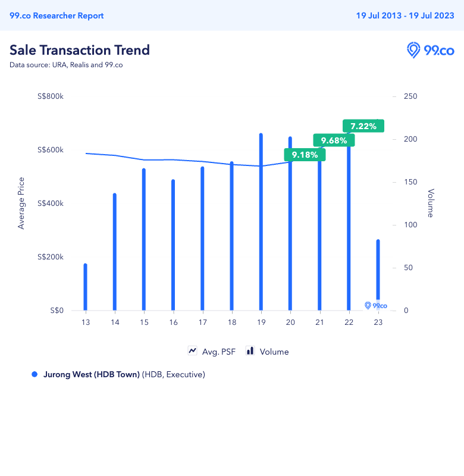Click the '16' year tick label
Viewport: 464px width, 476px height.
[x=173, y=322]
